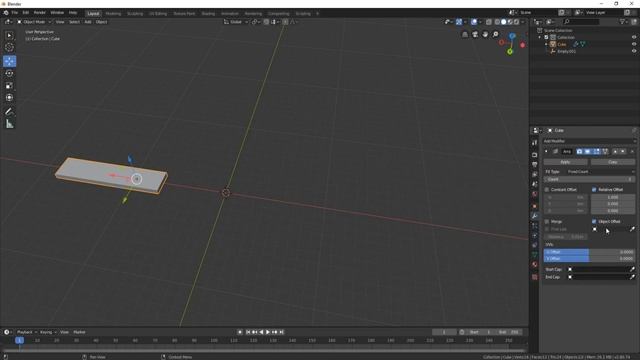This screenshot has height=360, width=640.
Task: Click the Blender logo menu icon
Action: click(x=6, y=13)
